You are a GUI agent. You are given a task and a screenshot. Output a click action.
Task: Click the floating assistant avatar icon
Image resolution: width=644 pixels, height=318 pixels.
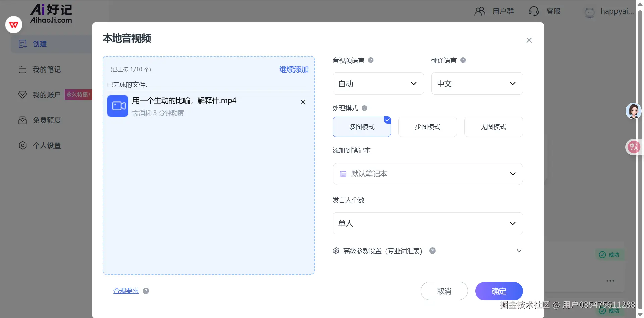pos(634,111)
